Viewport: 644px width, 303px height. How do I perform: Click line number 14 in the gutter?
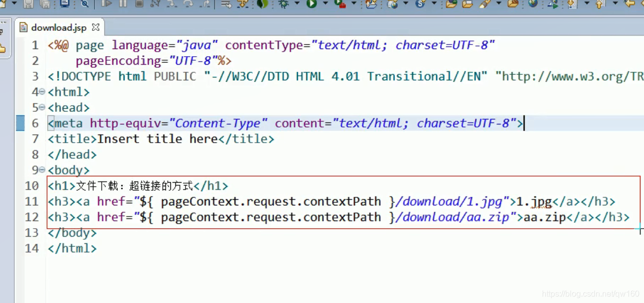coord(32,248)
